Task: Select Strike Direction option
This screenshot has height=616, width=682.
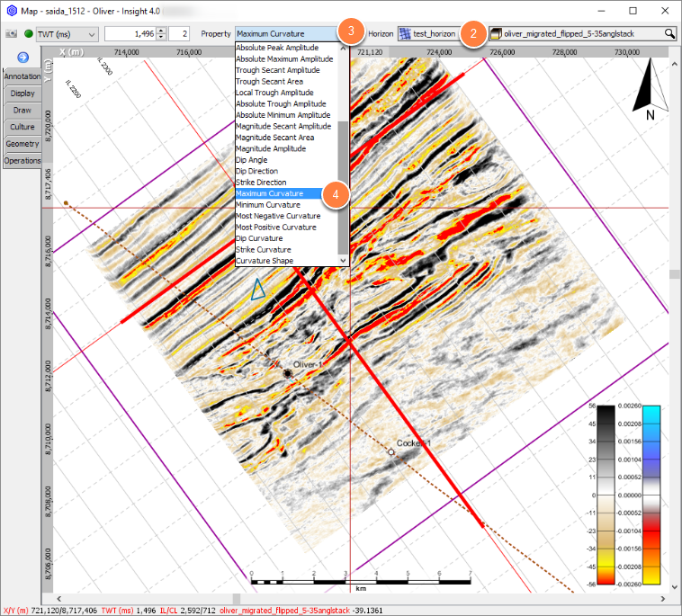Action: coord(286,183)
